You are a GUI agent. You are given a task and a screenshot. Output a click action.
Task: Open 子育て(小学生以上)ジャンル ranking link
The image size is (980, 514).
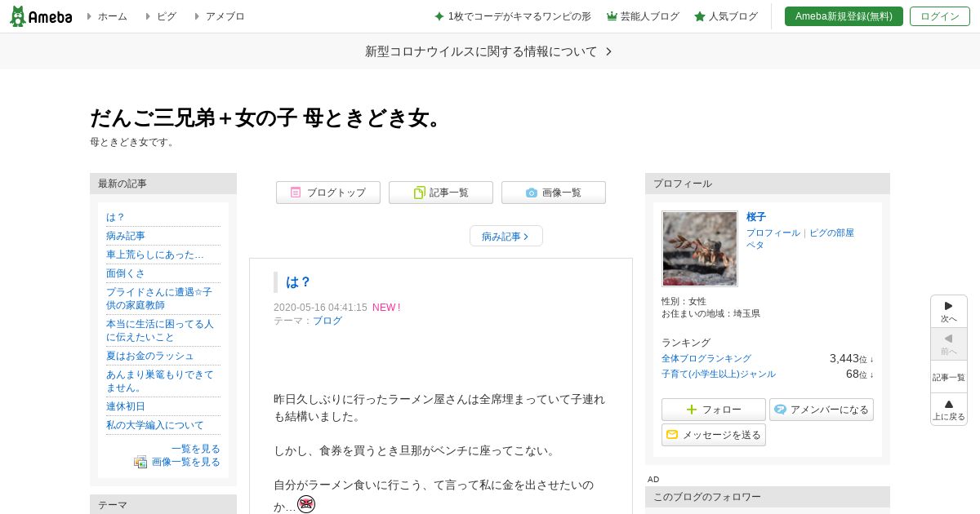click(719, 374)
